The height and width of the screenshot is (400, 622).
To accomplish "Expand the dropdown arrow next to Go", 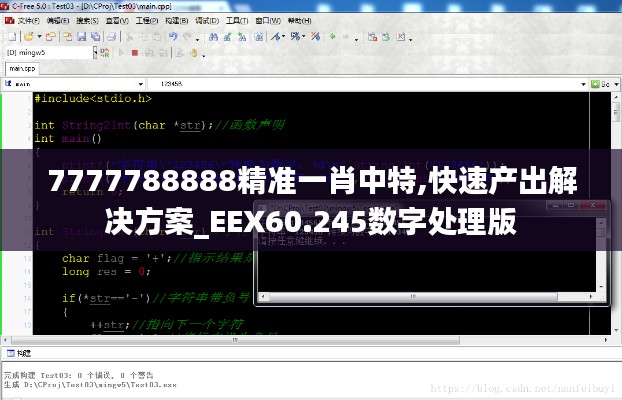I will coord(616,84).
